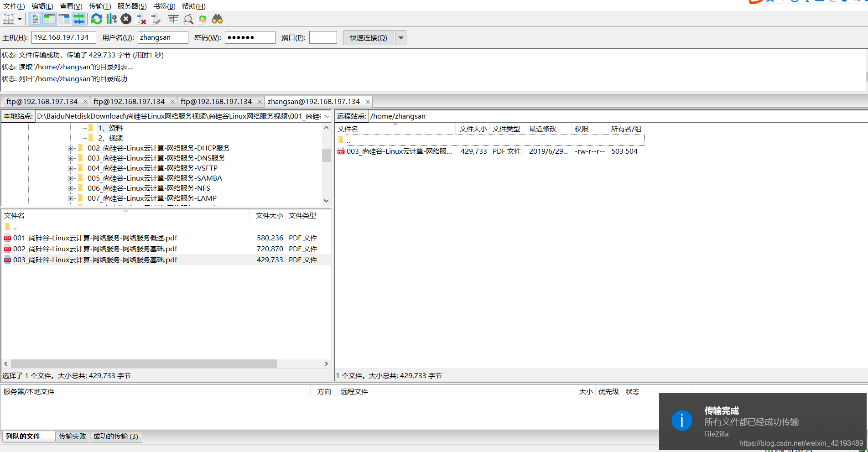
Task: Click the 主机 host input field
Action: click(64, 37)
